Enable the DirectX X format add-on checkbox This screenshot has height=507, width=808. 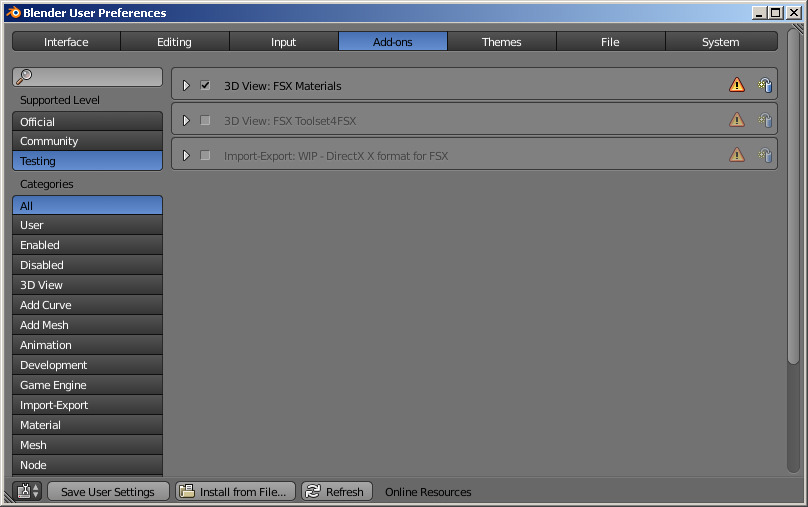[205, 155]
